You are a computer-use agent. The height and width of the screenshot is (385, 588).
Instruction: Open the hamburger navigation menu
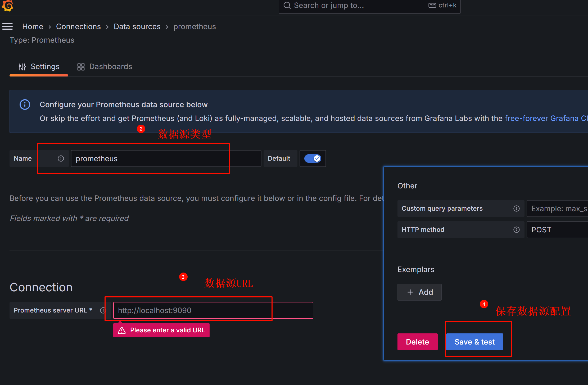(7, 26)
